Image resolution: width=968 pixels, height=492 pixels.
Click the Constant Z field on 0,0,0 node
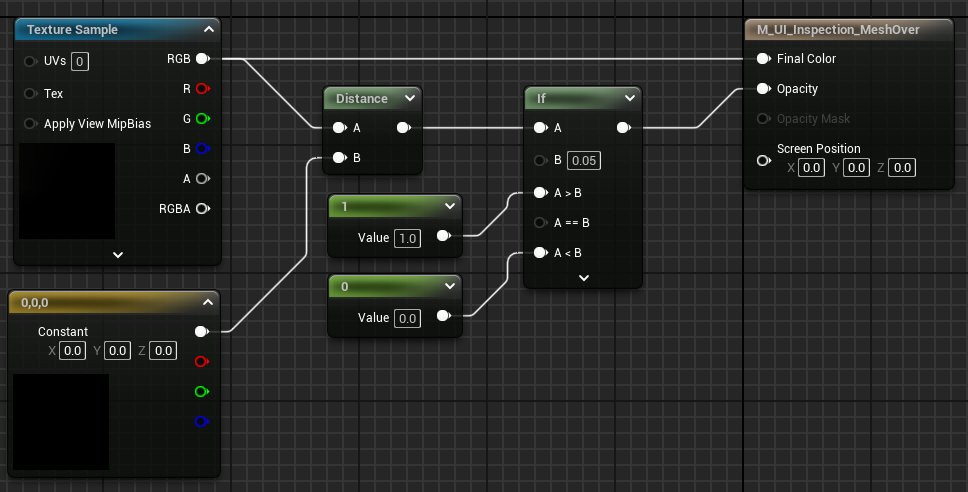(x=164, y=351)
